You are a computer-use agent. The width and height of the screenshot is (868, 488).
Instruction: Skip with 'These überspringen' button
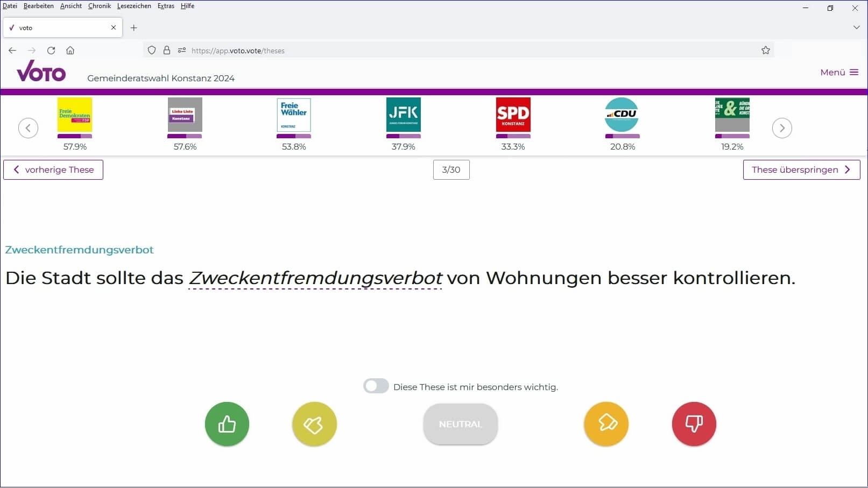click(x=801, y=169)
